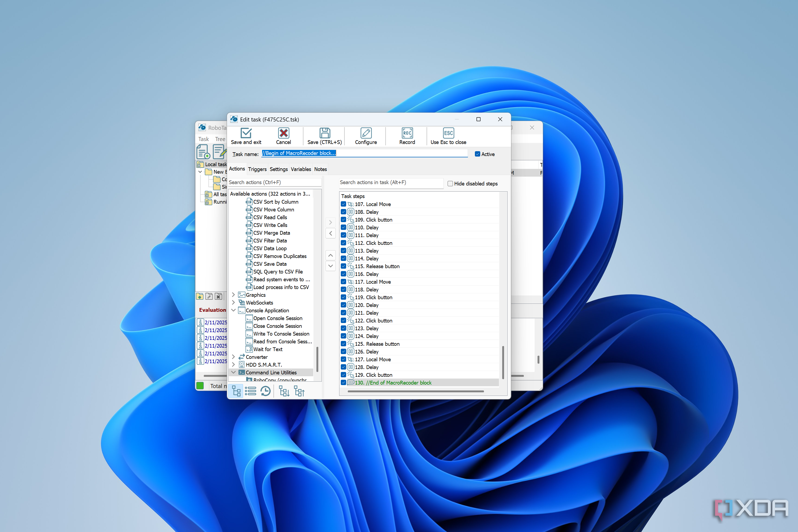
Task: Expand the Graphics category
Action: 233,295
